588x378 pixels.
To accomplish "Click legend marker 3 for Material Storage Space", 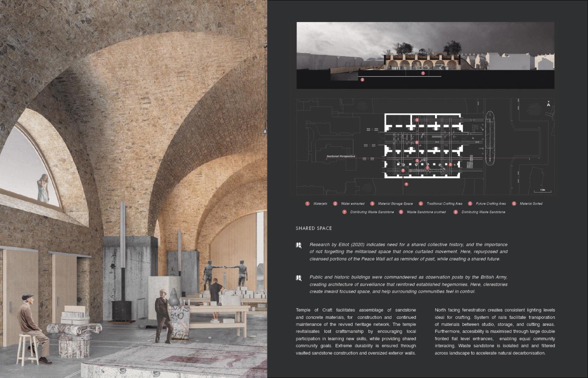I will pos(372,204).
